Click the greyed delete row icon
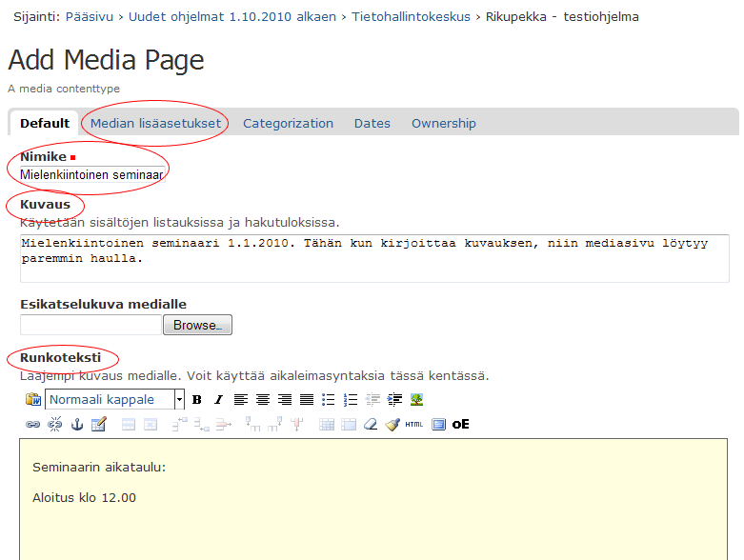744x560 pixels. point(224,425)
